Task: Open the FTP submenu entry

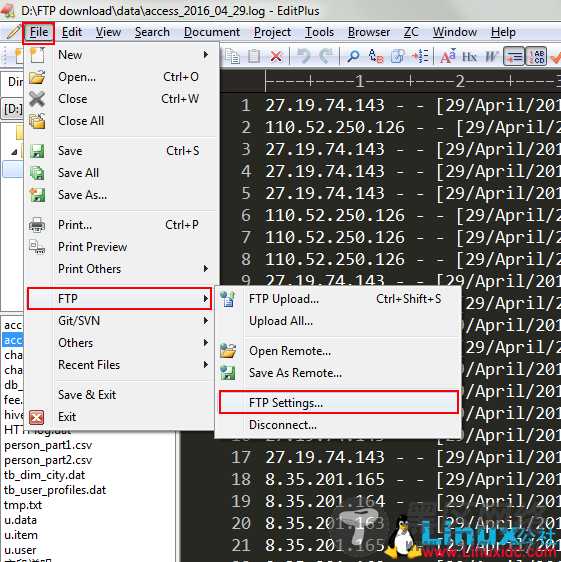Action: [x=119, y=299]
